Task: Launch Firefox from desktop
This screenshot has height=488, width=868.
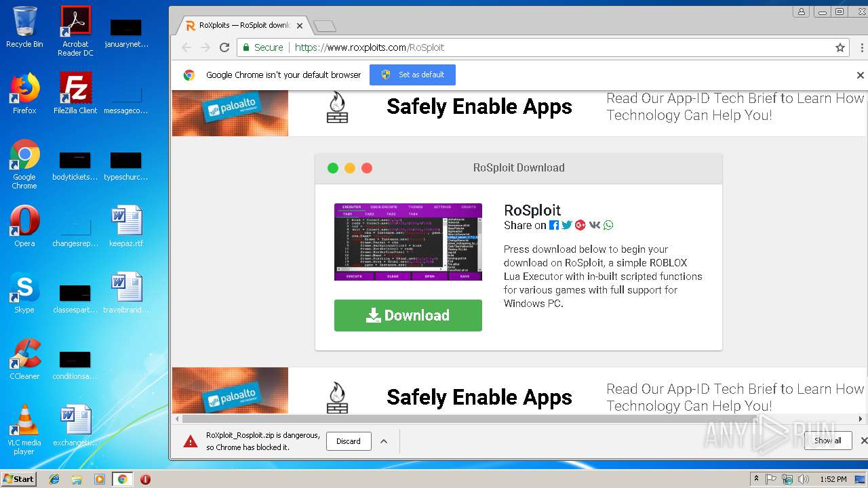Action: [24, 93]
